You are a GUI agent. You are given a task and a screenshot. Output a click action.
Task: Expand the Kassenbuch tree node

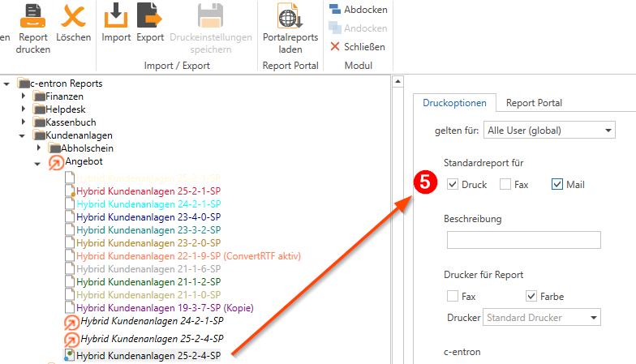[x=23, y=122]
